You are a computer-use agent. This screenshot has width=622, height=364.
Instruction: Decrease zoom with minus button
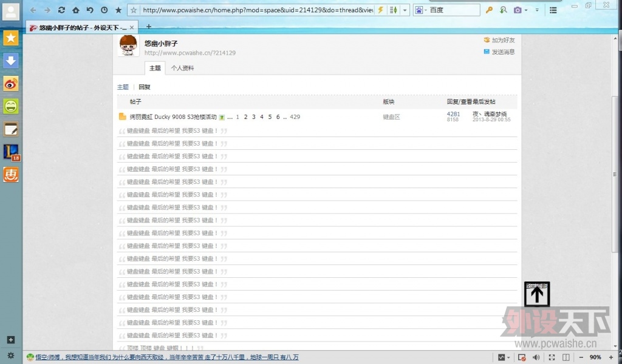click(581, 357)
